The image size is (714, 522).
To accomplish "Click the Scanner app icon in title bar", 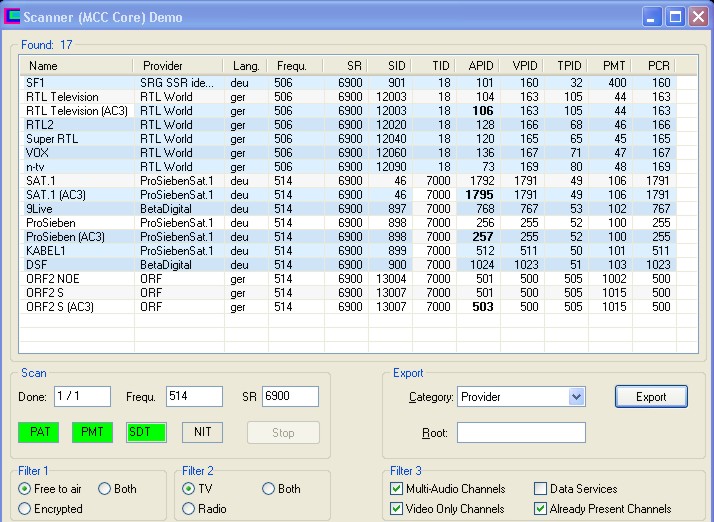I will click(x=13, y=17).
